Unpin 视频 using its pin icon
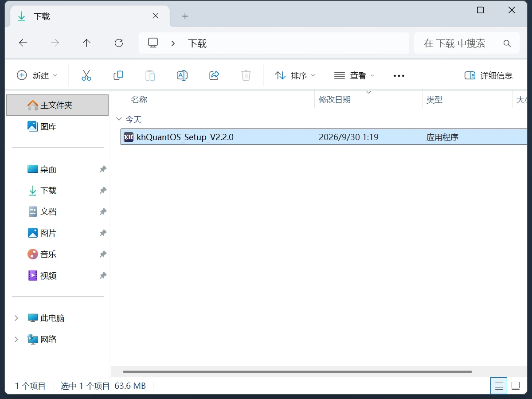The width and height of the screenshot is (532, 399). click(x=103, y=275)
